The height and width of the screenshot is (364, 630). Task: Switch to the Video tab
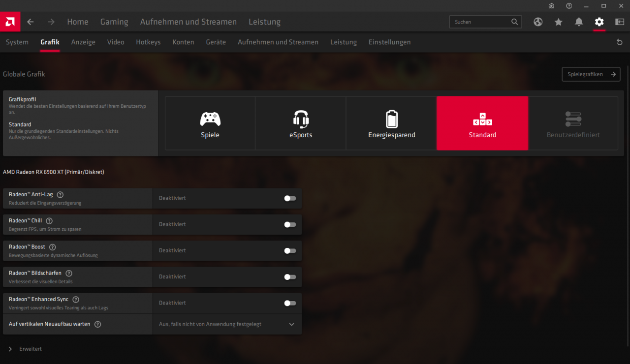pyautogui.click(x=116, y=42)
